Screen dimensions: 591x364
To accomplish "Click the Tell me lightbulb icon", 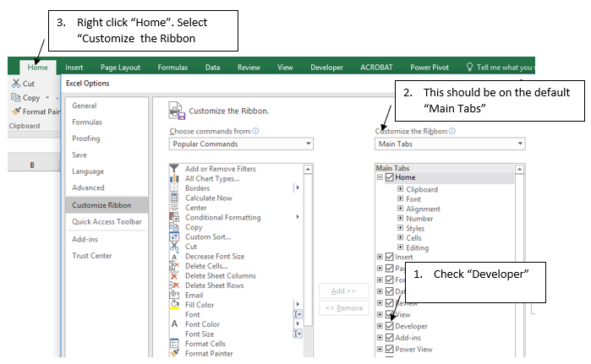I will pos(469,67).
